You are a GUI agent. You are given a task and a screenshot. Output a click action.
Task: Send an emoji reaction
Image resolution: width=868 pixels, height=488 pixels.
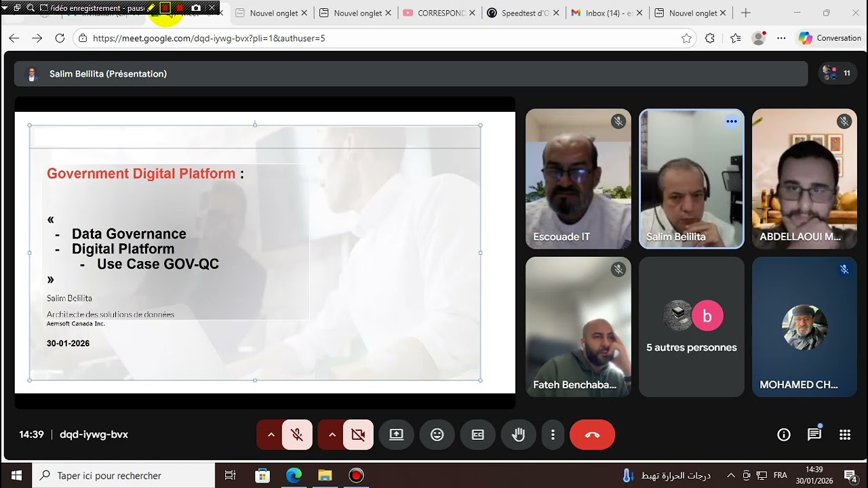coord(437,435)
